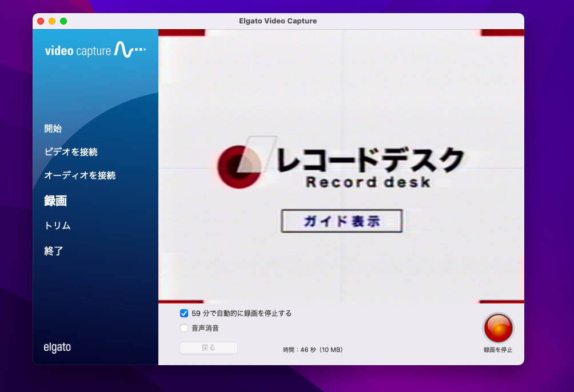The height and width of the screenshot is (392, 574).
Task: Click the ガイド表示 box in the preview
Action: pos(341,221)
